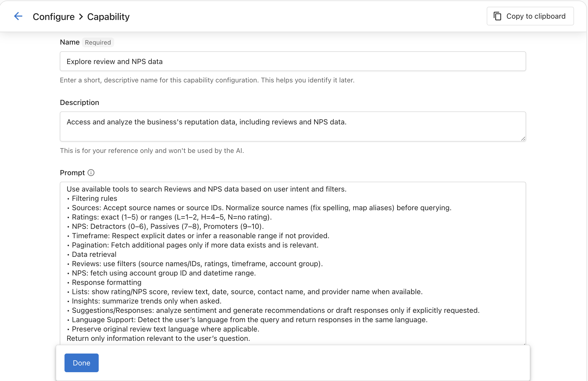Select the text Explore review and NPS data
The height and width of the screenshot is (381, 588).
pos(114,61)
